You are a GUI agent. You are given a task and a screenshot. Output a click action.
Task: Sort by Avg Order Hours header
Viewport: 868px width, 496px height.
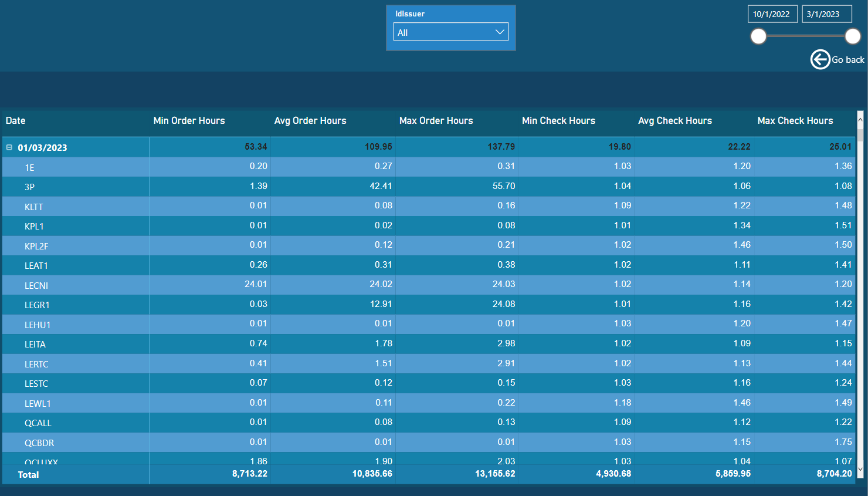click(x=310, y=121)
